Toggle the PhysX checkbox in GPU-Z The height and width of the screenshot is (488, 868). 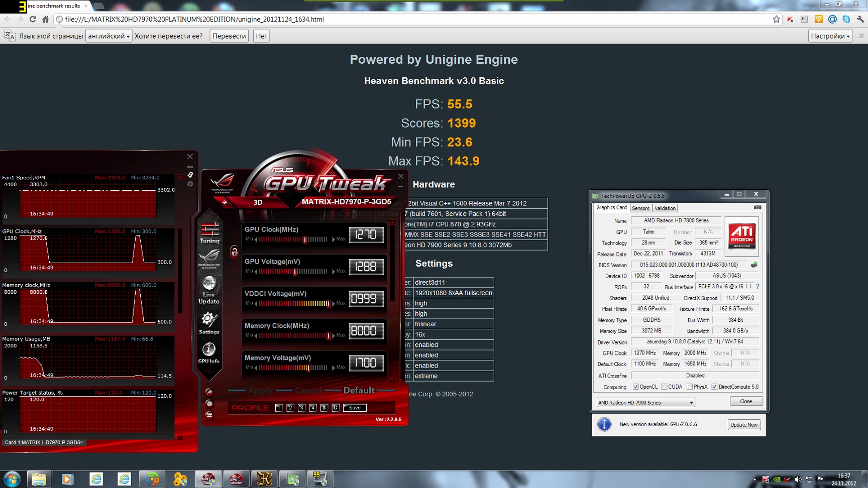690,387
